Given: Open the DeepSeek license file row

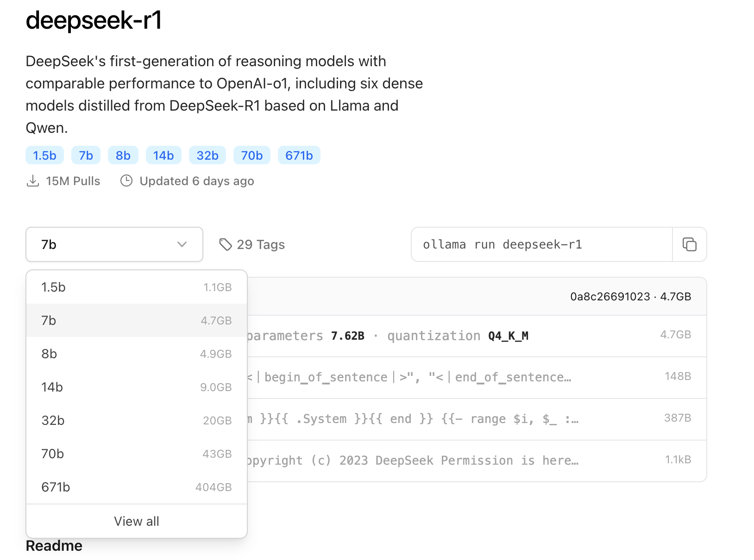Looking at the screenshot, I should pos(463,461).
